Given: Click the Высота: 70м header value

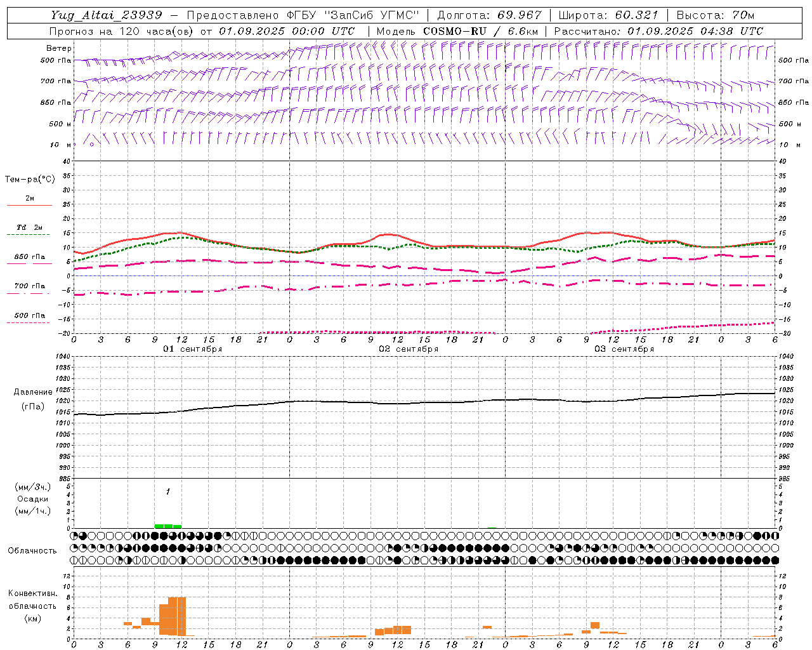Looking at the screenshot, I should pyautogui.click(x=716, y=15).
